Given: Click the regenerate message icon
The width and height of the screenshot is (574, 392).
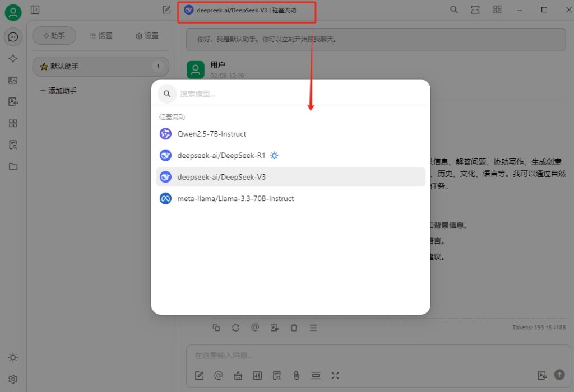Looking at the screenshot, I should 236,328.
